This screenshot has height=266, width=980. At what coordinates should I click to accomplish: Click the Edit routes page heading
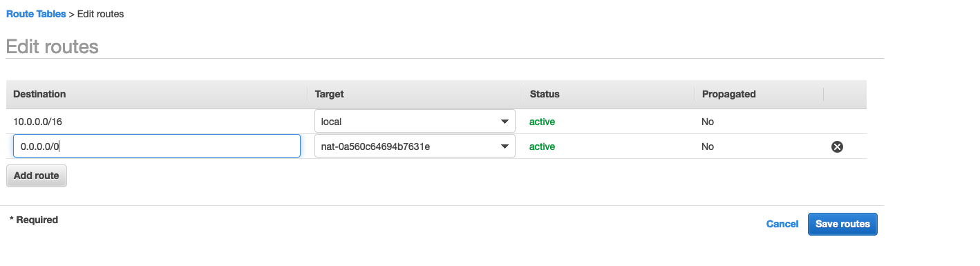[53, 47]
